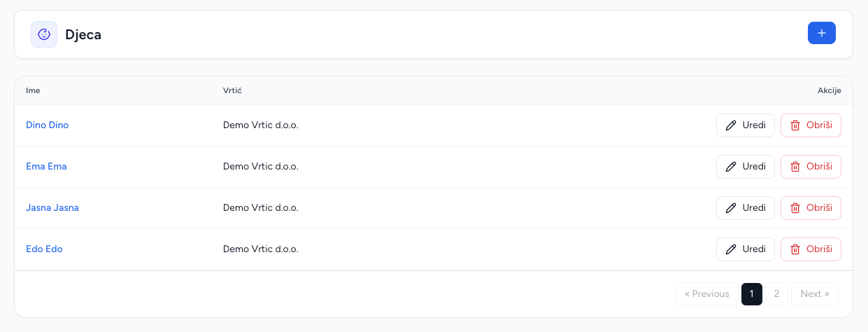Select Uredi in the Edo Edo row
Image resolution: width=868 pixels, height=332 pixels.
tap(746, 249)
